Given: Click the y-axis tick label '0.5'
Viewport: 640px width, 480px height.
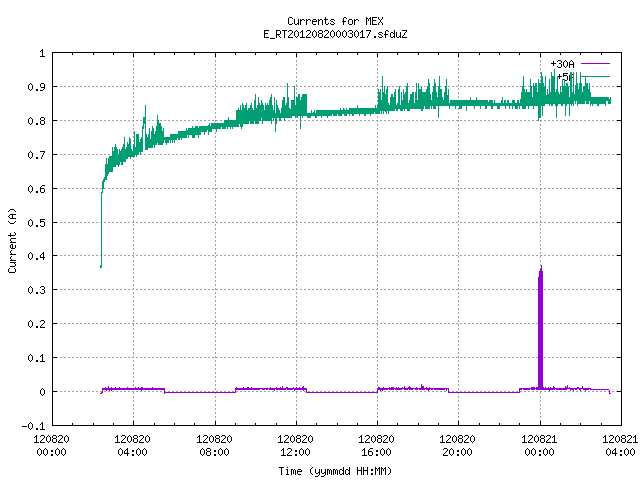Looking at the screenshot, I should [x=36, y=223].
